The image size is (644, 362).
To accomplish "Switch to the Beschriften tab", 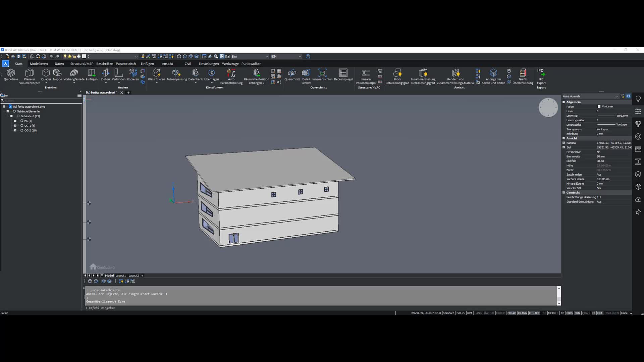I will (105, 64).
